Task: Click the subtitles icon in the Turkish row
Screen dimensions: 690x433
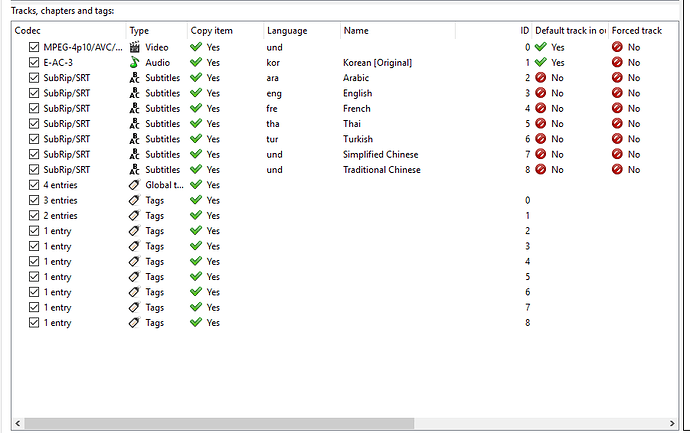Action: pyautogui.click(x=135, y=139)
